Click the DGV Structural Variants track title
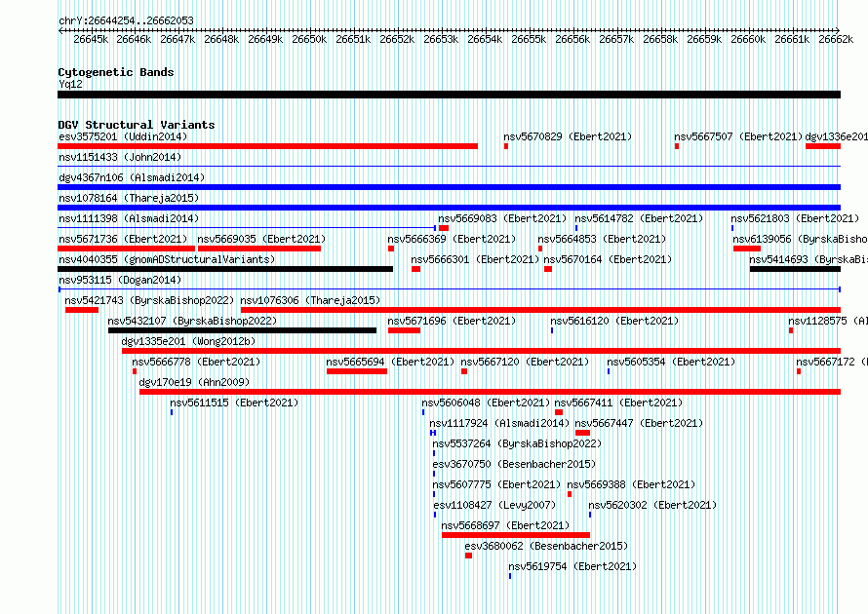Viewport: 868px width, 614px height. [137, 125]
